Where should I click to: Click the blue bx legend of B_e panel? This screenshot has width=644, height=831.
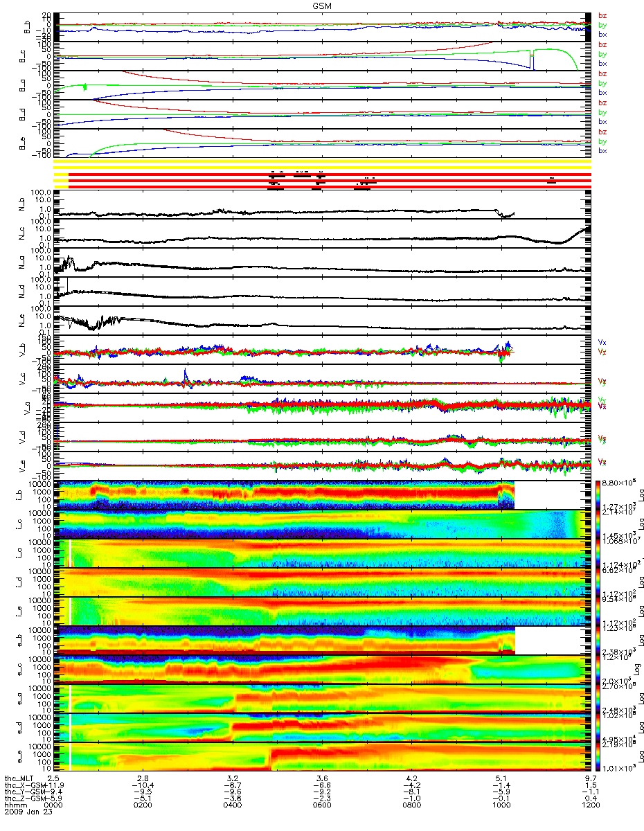pyautogui.click(x=602, y=151)
